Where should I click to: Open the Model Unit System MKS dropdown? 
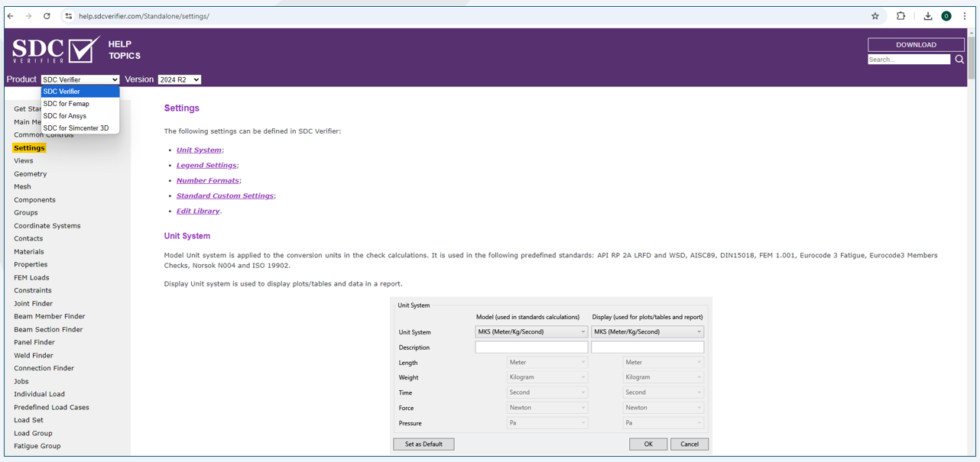pos(531,332)
